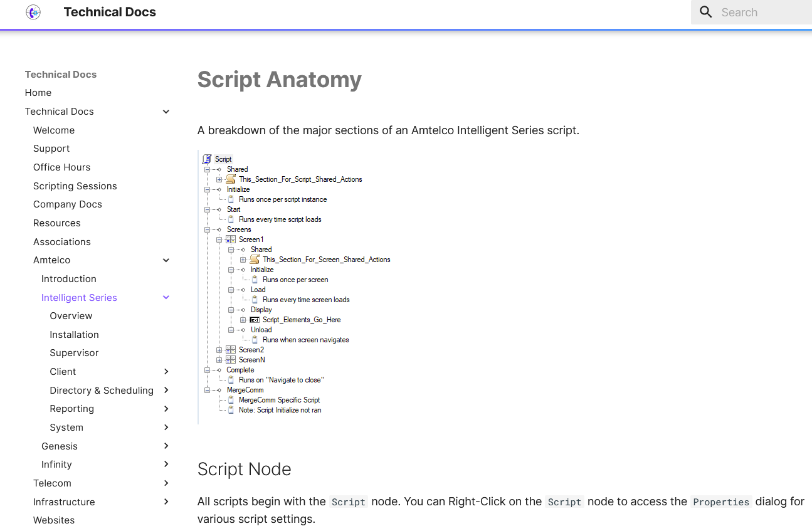Open the Scripting Sessions page

75,186
